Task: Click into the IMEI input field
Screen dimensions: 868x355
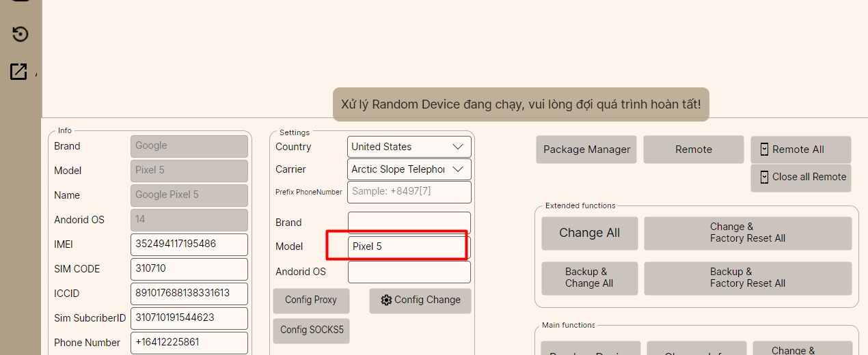Action: [189, 244]
